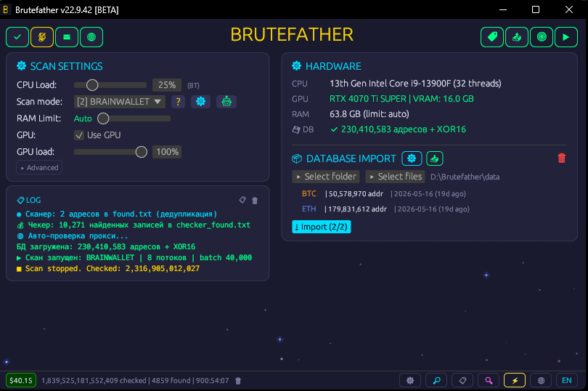Click the tag button in bottom bar
This screenshot has height=391, width=588.
[462, 381]
